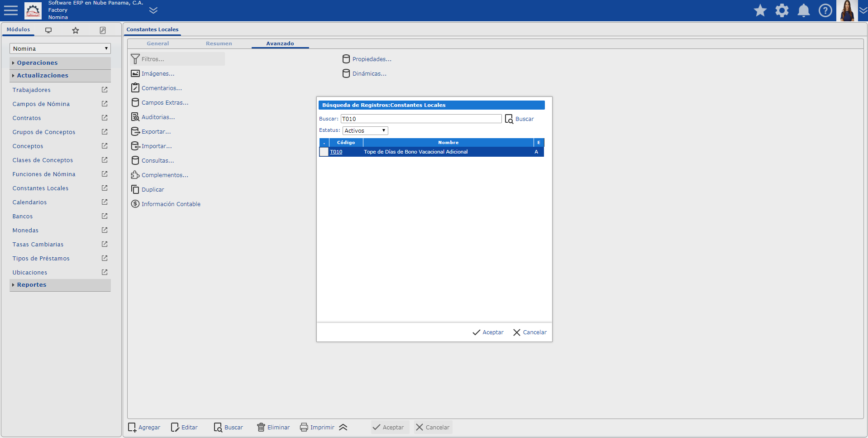This screenshot has width=868, height=438.
Task: Expand the Operaciones section
Action: [60, 63]
